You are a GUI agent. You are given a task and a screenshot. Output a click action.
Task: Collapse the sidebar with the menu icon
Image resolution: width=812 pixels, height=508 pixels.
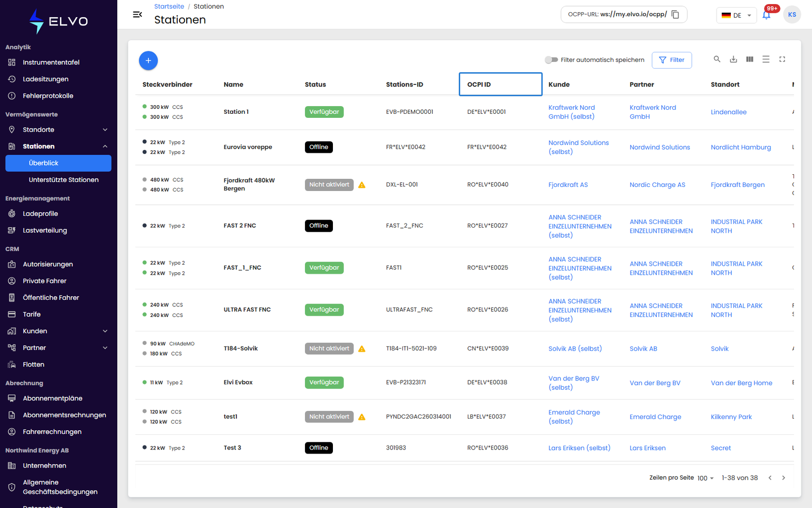click(x=137, y=14)
